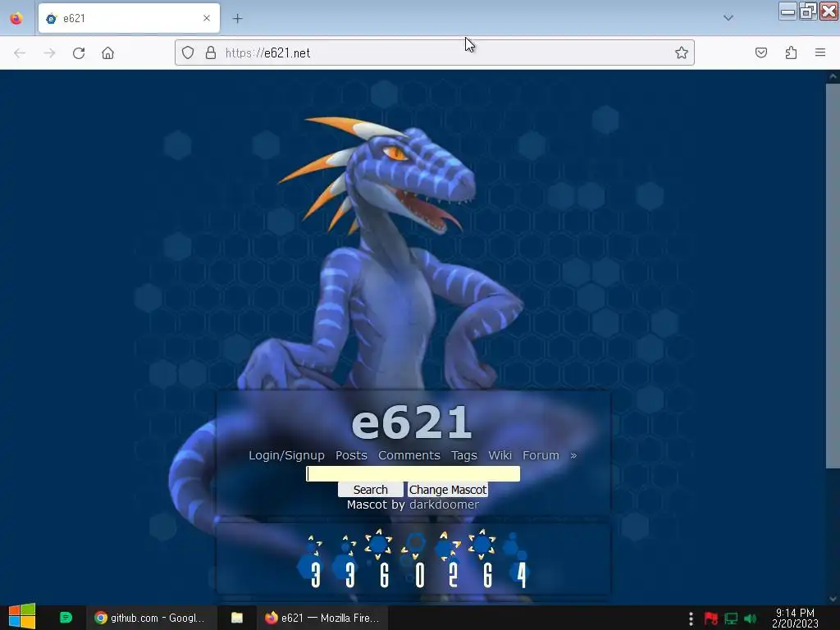This screenshot has height=630, width=840.
Task: Open red flag tray notification icon
Action: (x=711, y=619)
